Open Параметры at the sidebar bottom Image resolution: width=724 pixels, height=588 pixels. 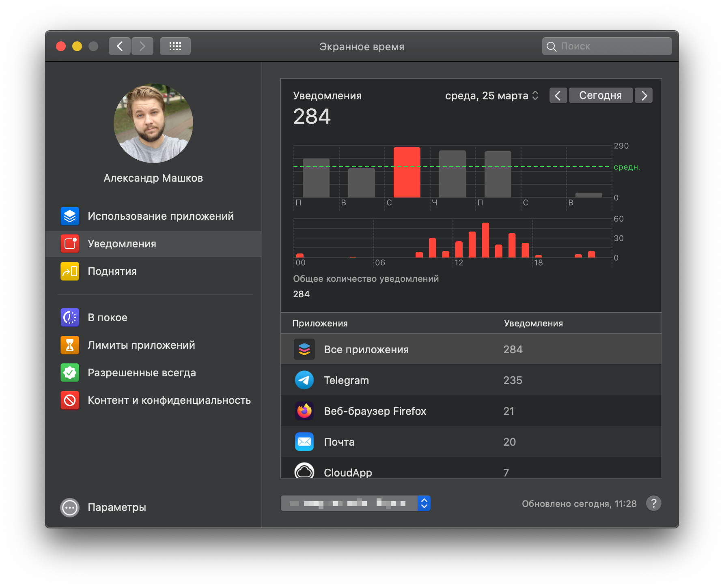coord(116,507)
